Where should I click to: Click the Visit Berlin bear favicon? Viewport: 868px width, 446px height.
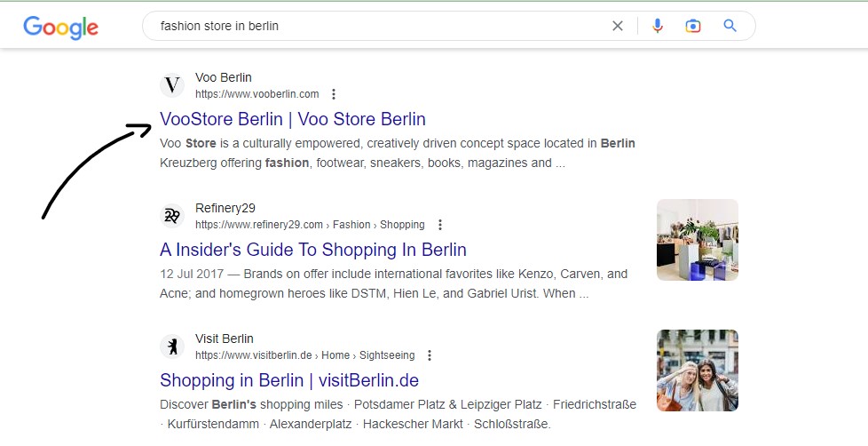click(x=172, y=346)
